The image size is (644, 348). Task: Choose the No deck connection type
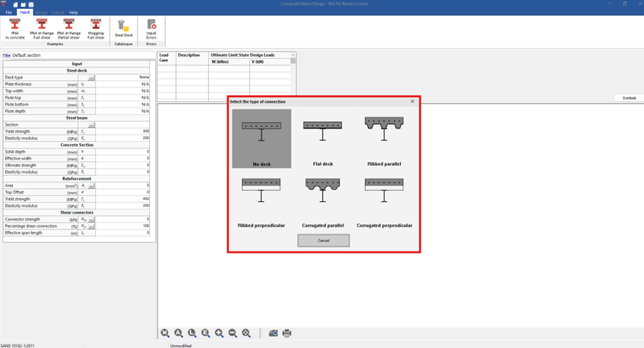(x=262, y=138)
